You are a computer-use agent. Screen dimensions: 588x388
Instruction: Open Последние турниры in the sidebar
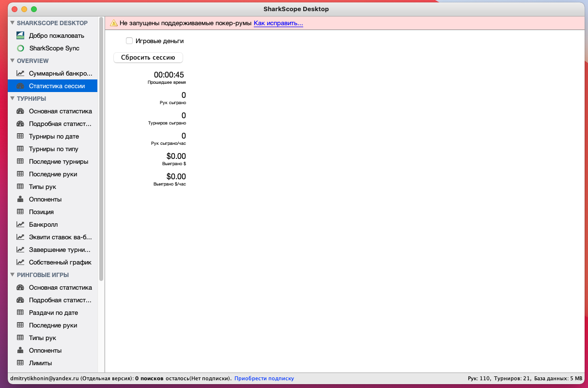[59, 161]
